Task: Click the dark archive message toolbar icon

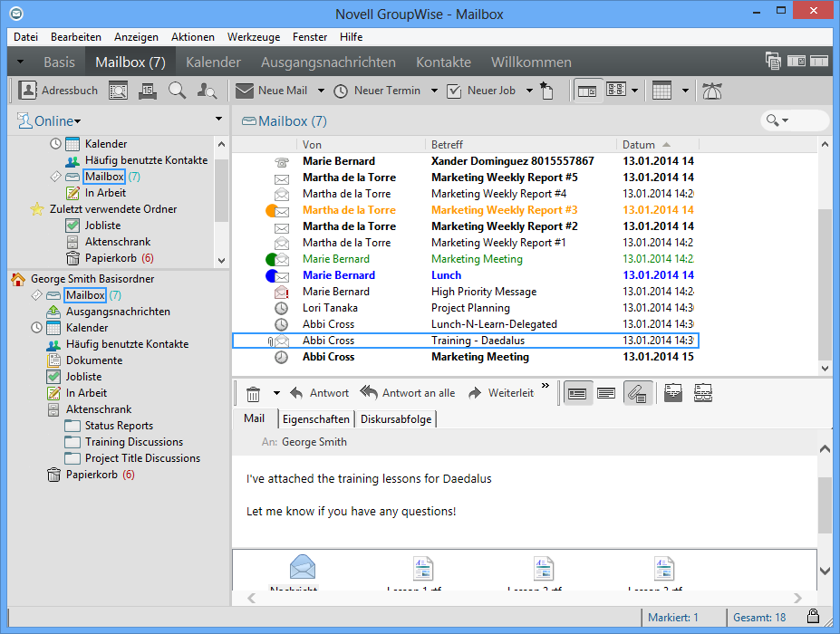Action: point(673,393)
